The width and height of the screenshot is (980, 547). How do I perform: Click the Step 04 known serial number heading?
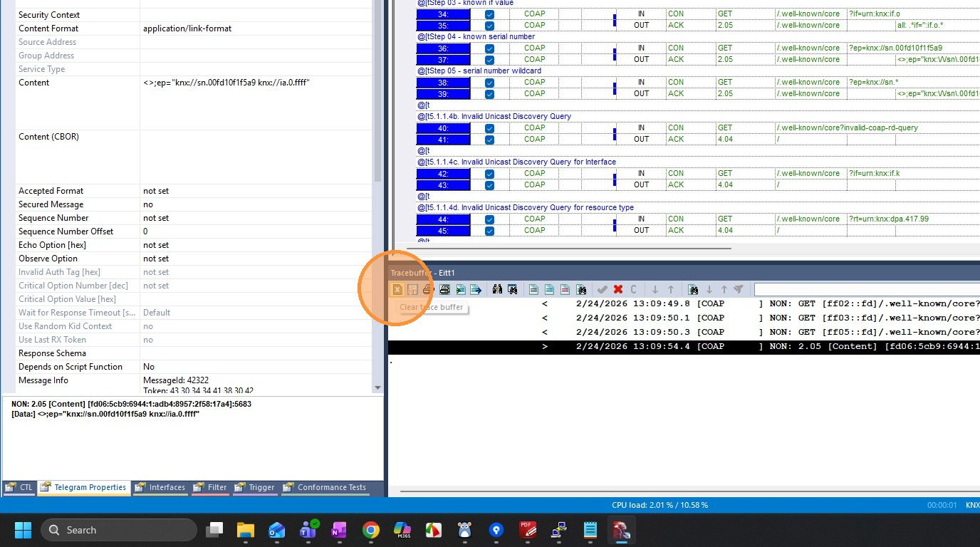tap(476, 37)
